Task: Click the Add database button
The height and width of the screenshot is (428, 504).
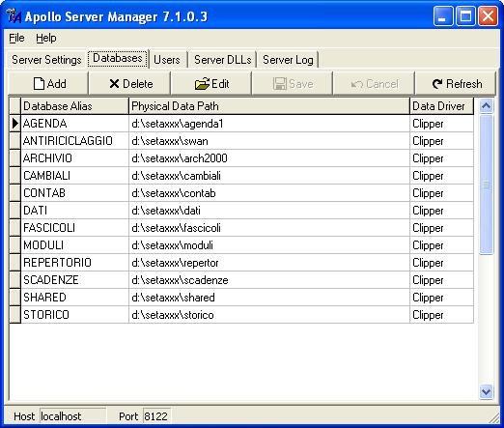Action: tap(48, 84)
